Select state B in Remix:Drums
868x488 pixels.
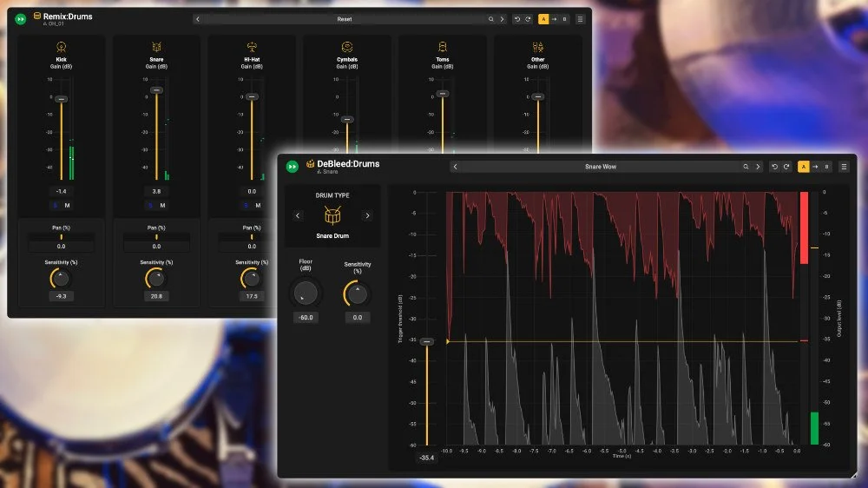(565, 19)
